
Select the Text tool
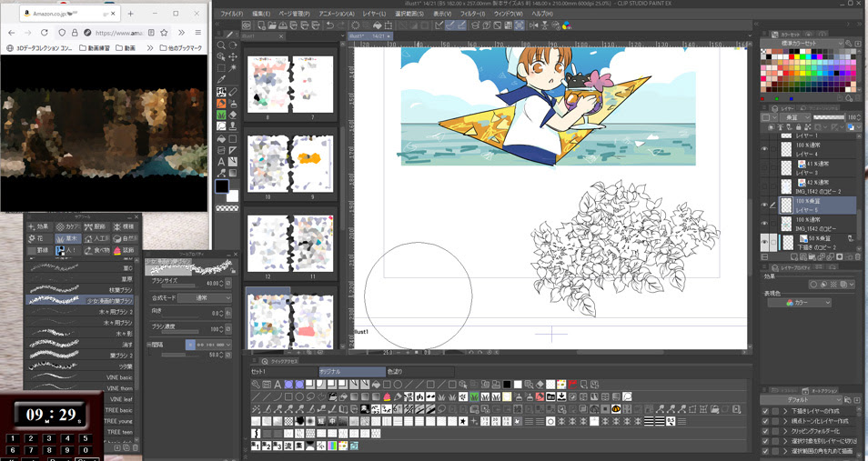pos(221,162)
